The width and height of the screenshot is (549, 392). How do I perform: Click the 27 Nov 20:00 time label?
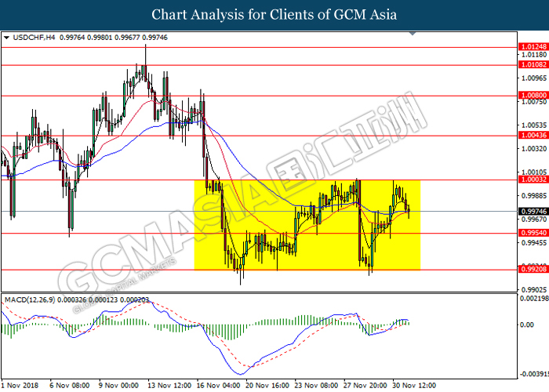[x=365, y=386]
